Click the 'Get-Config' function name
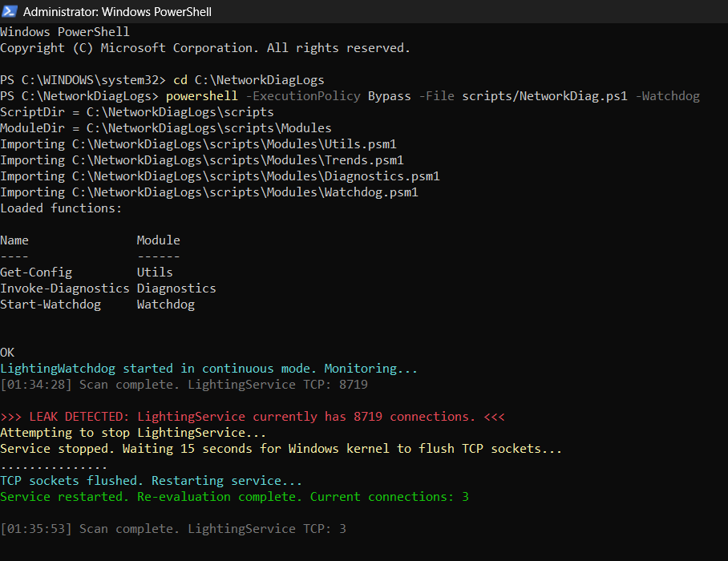The image size is (728, 561). (36, 272)
